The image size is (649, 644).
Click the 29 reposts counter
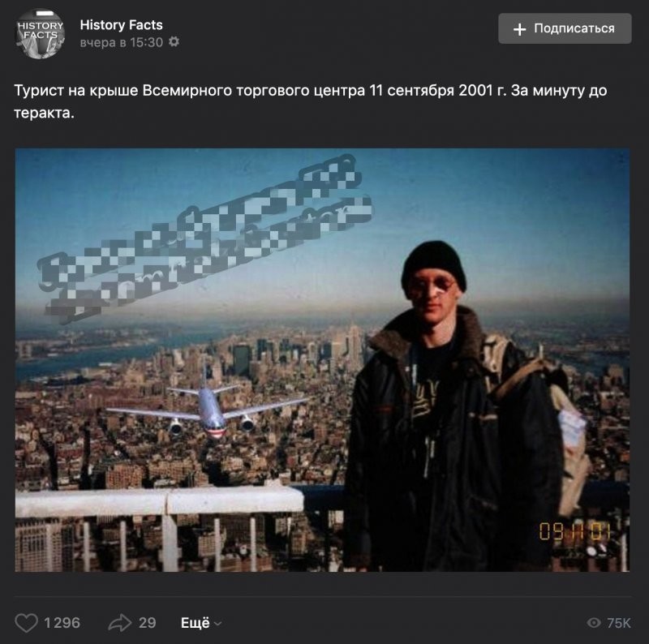(x=148, y=622)
